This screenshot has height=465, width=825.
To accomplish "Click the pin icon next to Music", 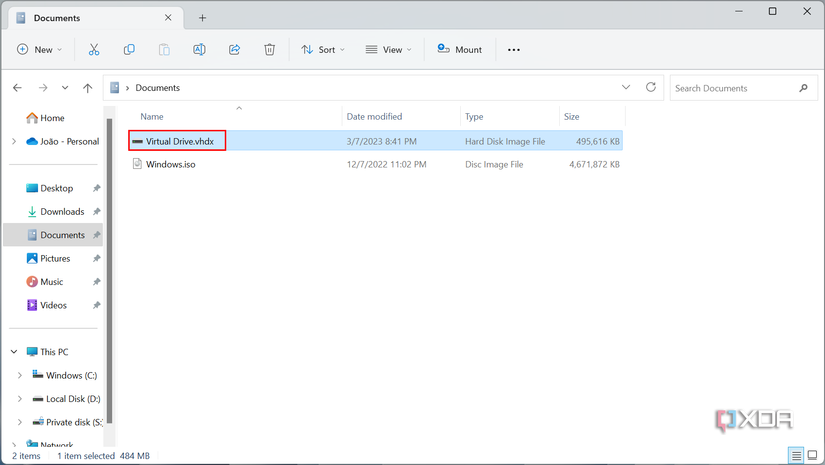I will pyautogui.click(x=96, y=282).
